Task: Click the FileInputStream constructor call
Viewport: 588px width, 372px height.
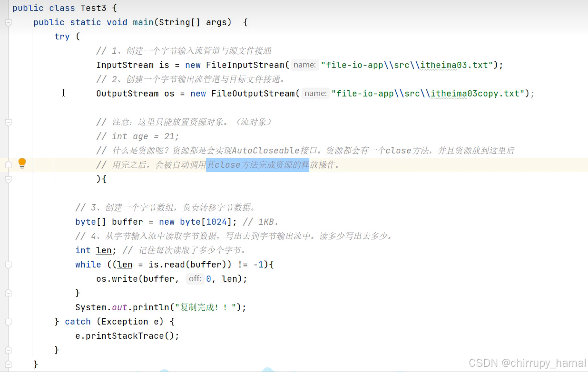Action: pos(245,65)
